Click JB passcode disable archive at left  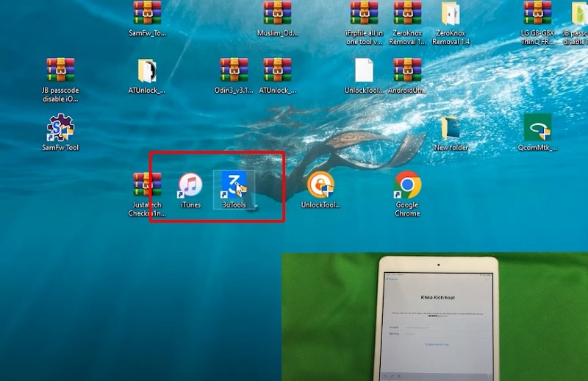[60, 71]
